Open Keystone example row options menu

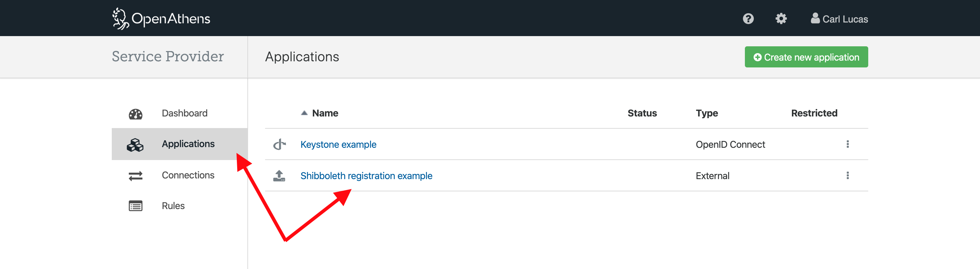click(847, 144)
